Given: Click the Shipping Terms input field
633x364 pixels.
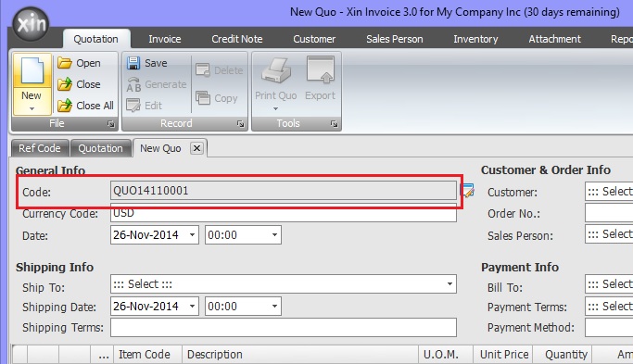Looking at the screenshot, I should point(284,327).
